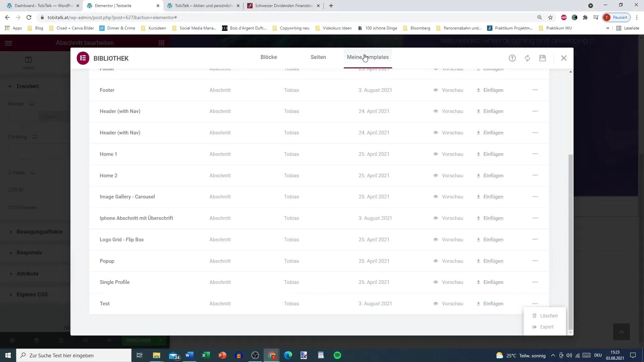
Task: Preview the Logo Grid - Flip Box template
Action: coord(448,240)
